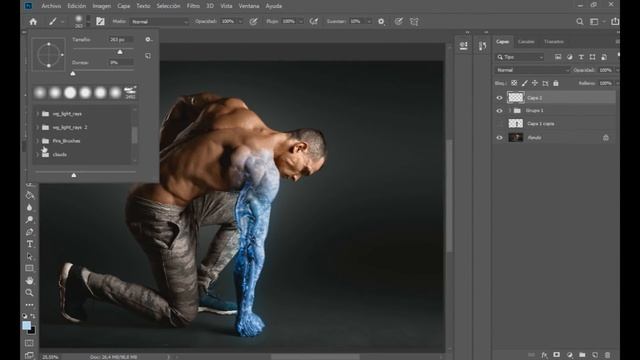Toggle Quick Mask mode icon
Viewport: 640px width, 360px height.
pyautogui.click(x=29, y=343)
